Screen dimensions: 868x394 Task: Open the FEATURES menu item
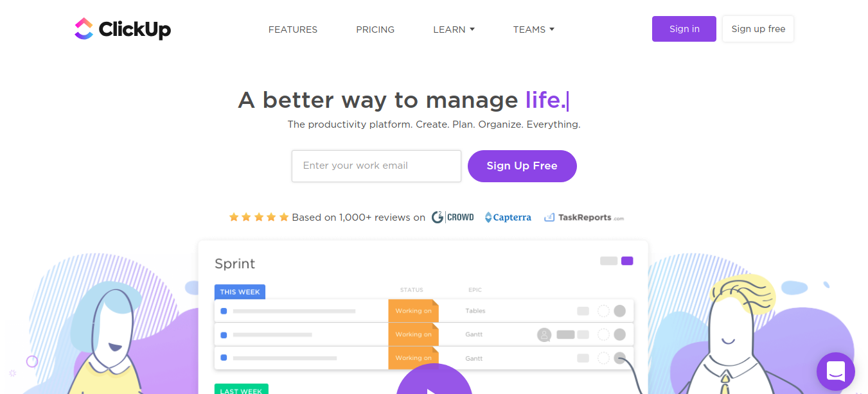(293, 30)
